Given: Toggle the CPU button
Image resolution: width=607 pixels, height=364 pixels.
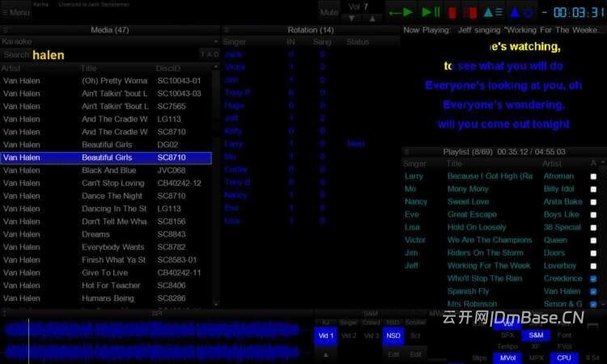Looking at the screenshot, I should click(x=564, y=358).
